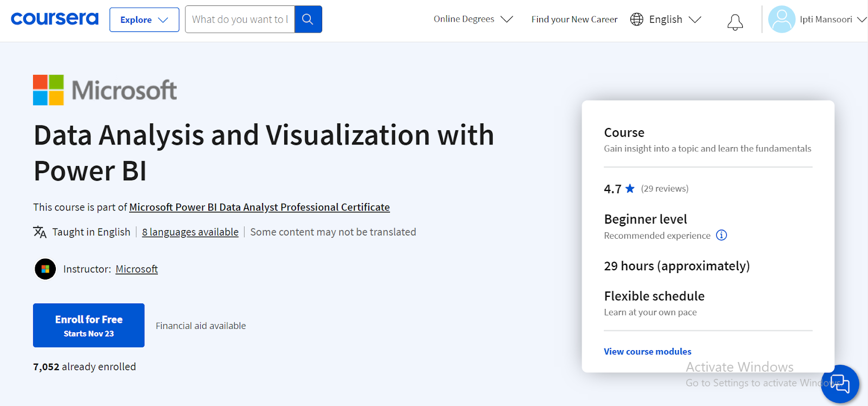Click Recommended experience info icon
The image size is (868, 406).
[722, 235]
